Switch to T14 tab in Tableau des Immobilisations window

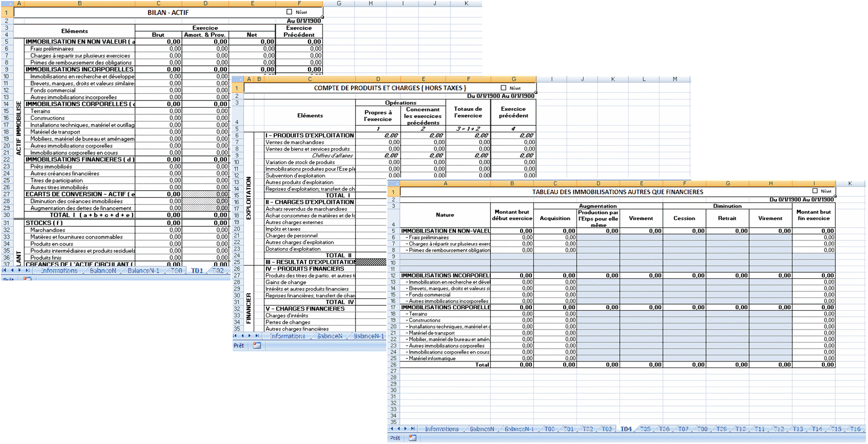pyautogui.click(x=817, y=429)
